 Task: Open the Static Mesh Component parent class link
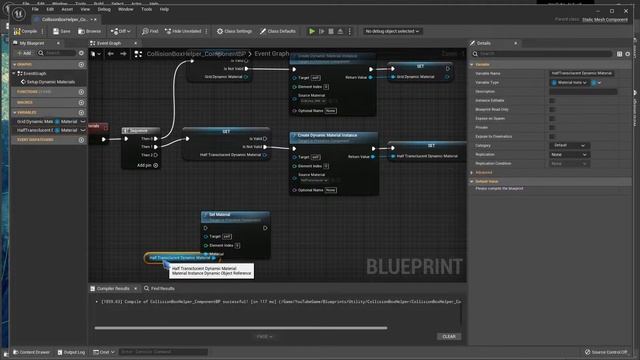point(605,20)
